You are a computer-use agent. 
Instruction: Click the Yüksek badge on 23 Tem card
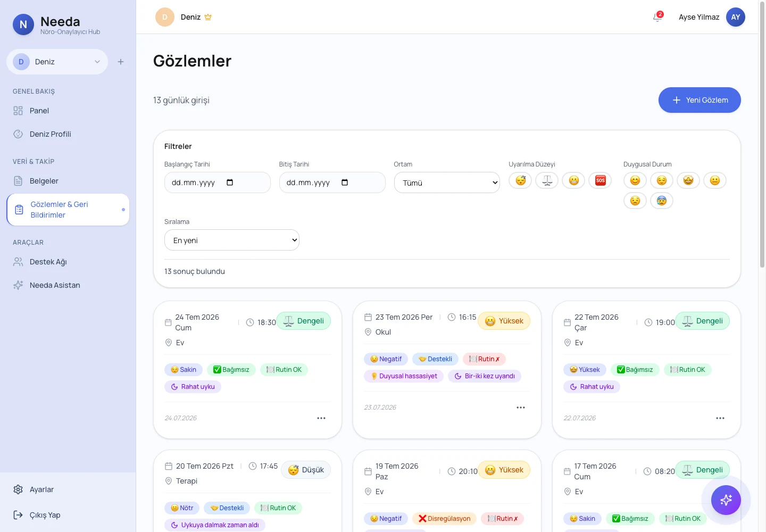tap(504, 321)
